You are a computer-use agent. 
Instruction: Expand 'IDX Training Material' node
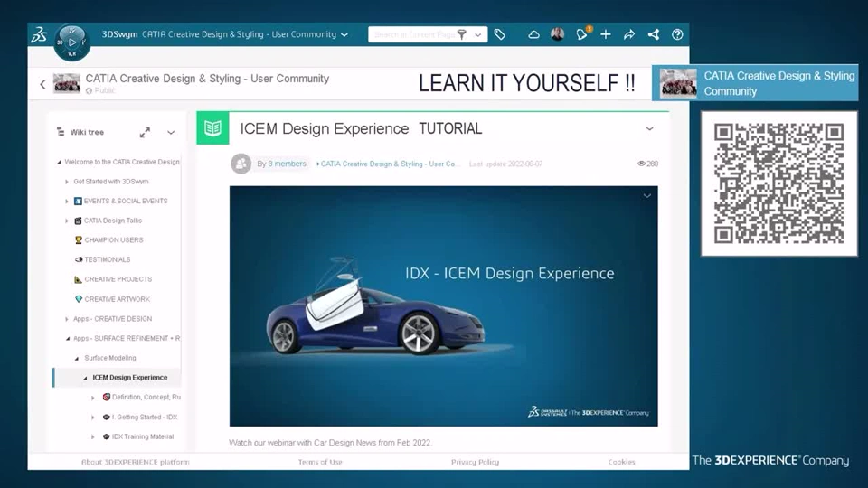click(93, 437)
